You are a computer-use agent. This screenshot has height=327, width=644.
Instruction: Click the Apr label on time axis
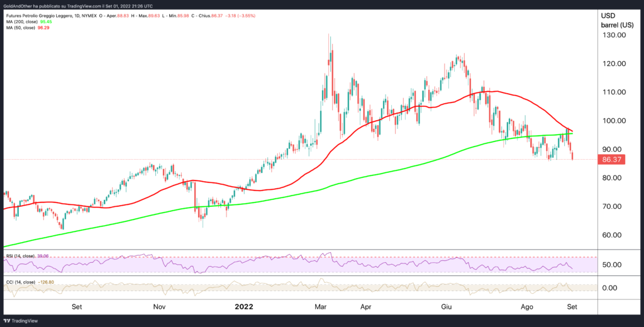[365, 306]
